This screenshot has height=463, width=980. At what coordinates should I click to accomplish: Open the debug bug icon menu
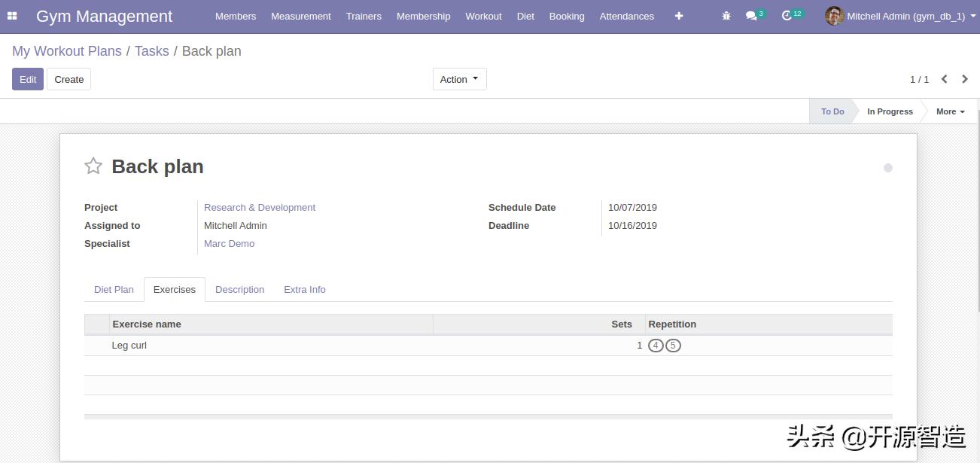726,16
